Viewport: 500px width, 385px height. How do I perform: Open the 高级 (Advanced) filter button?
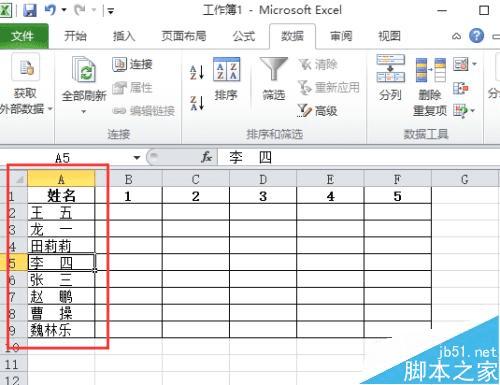click(318, 110)
